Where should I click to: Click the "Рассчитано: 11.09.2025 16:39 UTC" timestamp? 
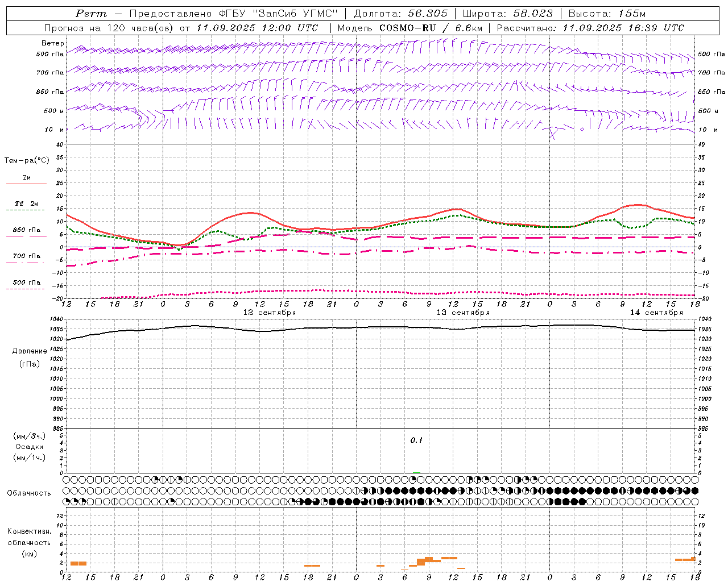(x=590, y=28)
